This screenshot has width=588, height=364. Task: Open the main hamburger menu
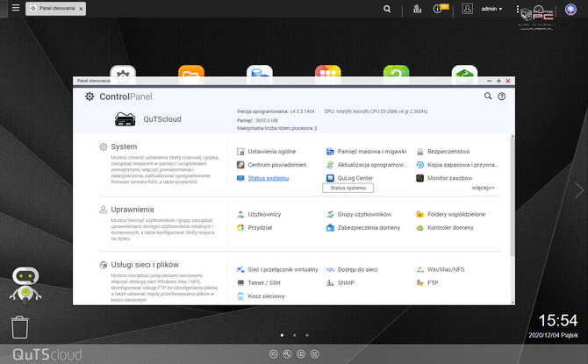tap(16, 8)
